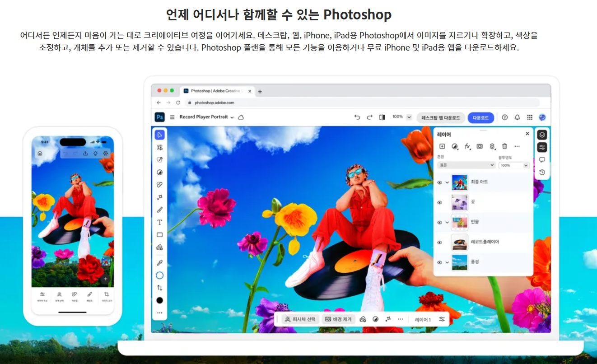The width and height of the screenshot is (597, 364).
Task: Click the Ps Photoshop home logo
Action: point(160,117)
